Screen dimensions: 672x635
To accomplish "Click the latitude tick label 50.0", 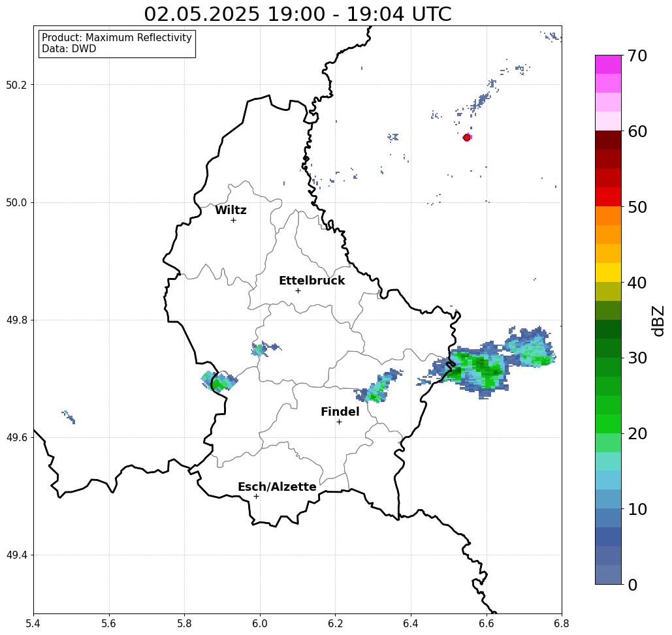I will (16, 202).
